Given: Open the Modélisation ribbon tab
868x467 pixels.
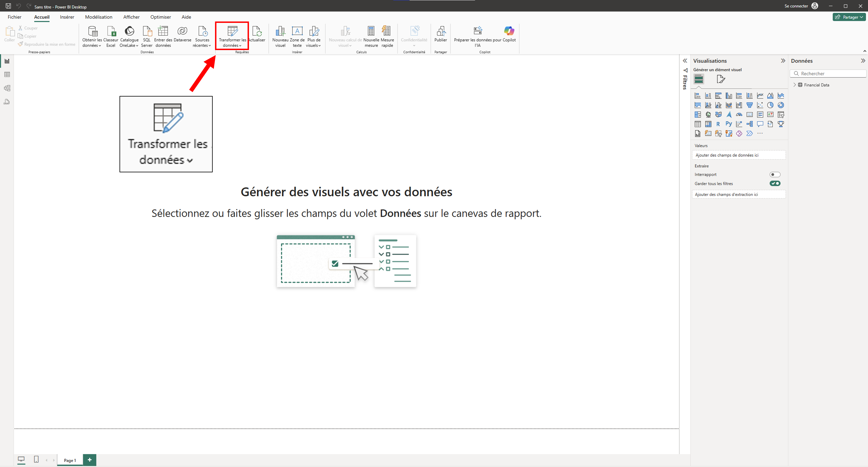Looking at the screenshot, I should point(98,17).
